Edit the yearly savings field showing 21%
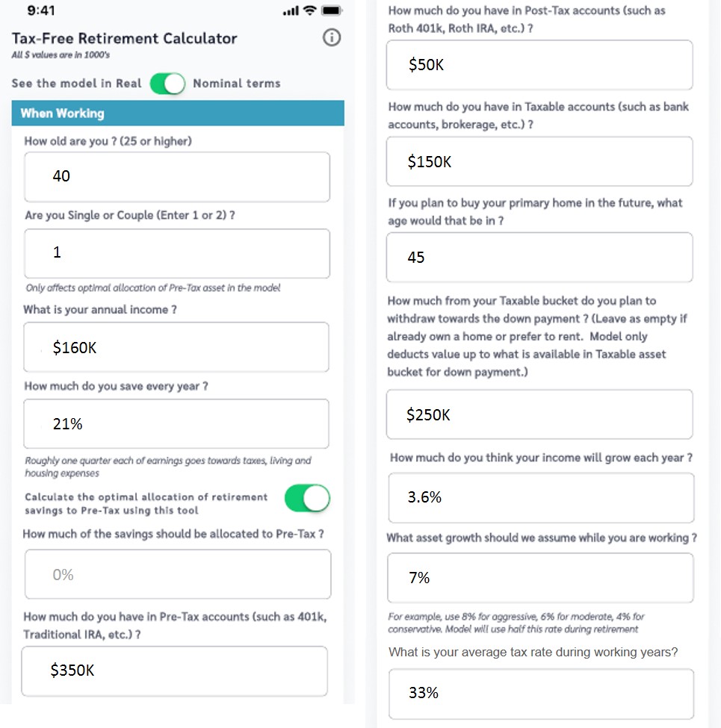 tap(176, 424)
